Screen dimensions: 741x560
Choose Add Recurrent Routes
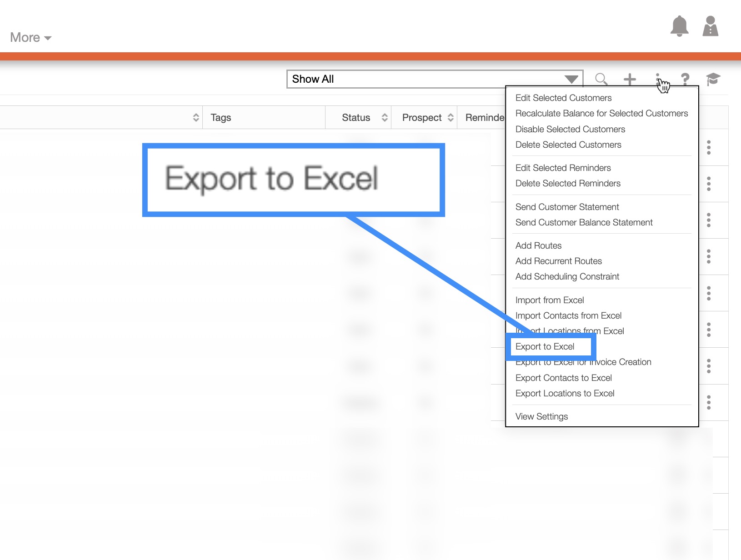tap(558, 261)
